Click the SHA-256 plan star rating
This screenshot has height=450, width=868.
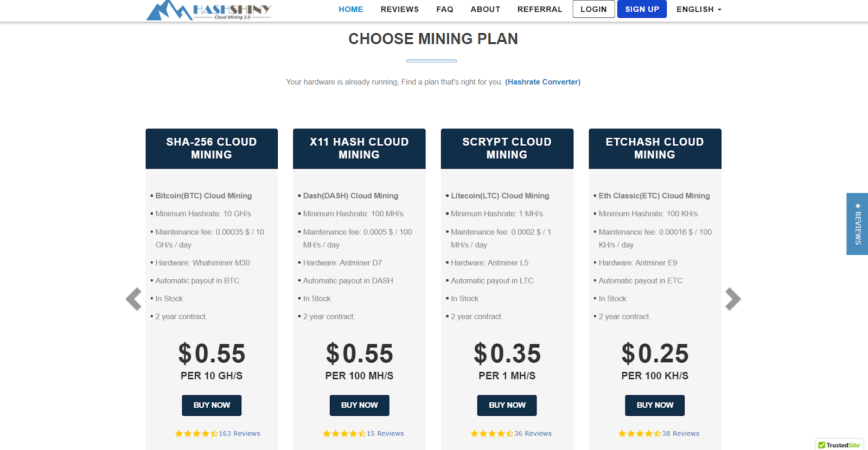click(x=196, y=434)
